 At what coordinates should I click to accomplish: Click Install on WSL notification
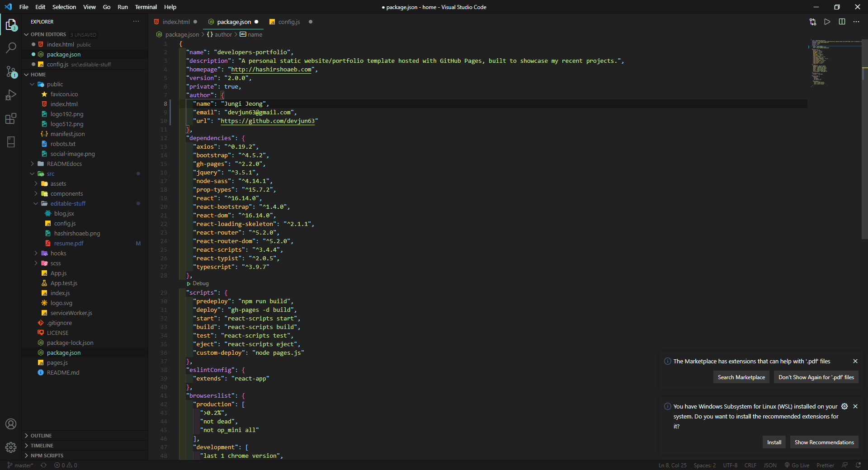[774, 442]
